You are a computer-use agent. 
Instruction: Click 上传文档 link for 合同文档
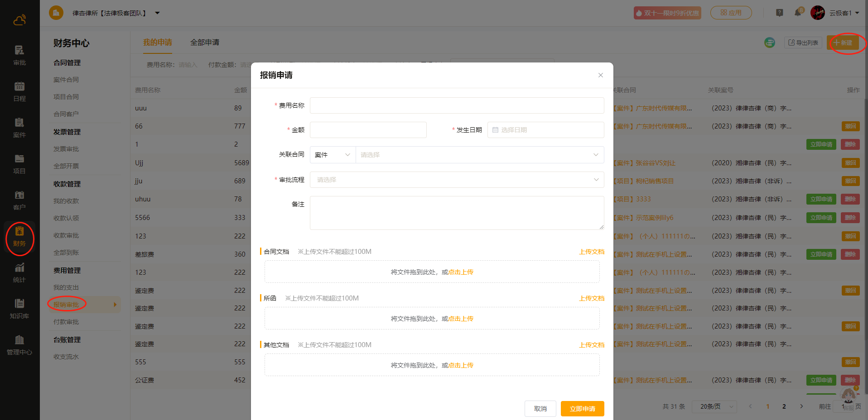pyautogui.click(x=592, y=252)
